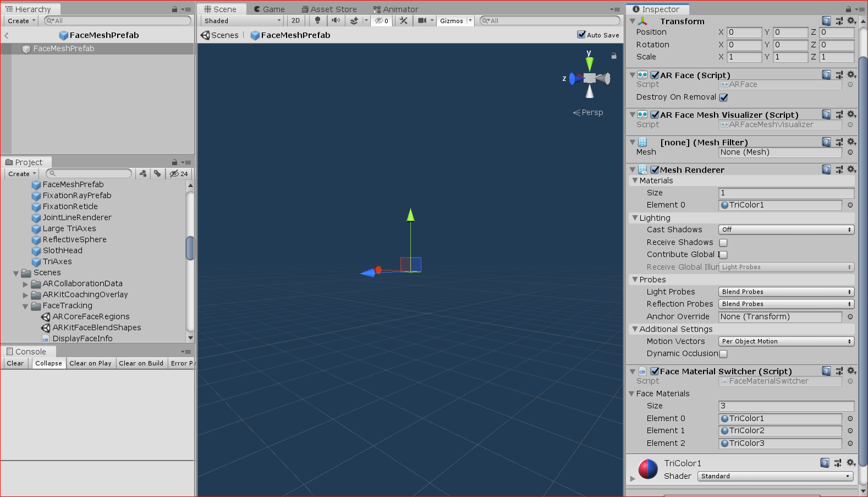This screenshot has width=868, height=497.
Task: Click the Console Clear button
Action: point(15,363)
